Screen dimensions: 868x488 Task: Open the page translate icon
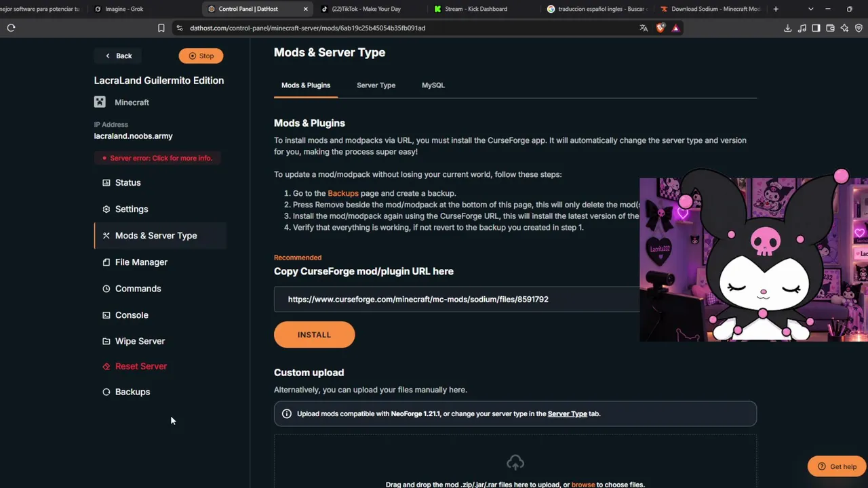click(x=644, y=28)
